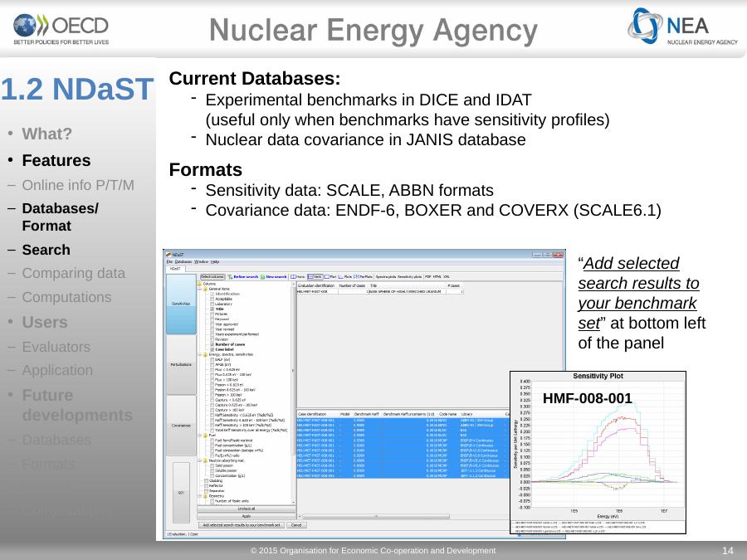The height and width of the screenshot is (560, 747).
Task: Click the NEA logo
Action: click(682, 28)
